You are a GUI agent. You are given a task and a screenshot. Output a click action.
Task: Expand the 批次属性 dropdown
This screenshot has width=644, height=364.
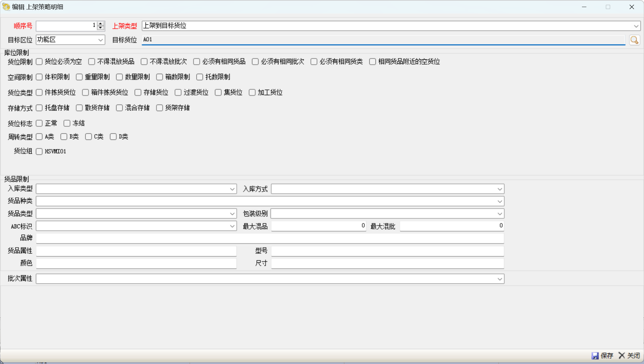pyautogui.click(x=500, y=279)
